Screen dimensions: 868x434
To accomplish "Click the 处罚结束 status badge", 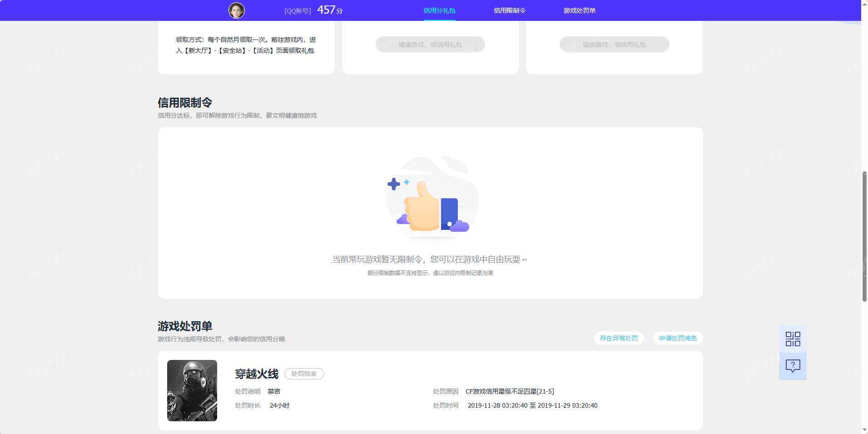I will click(x=304, y=374).
